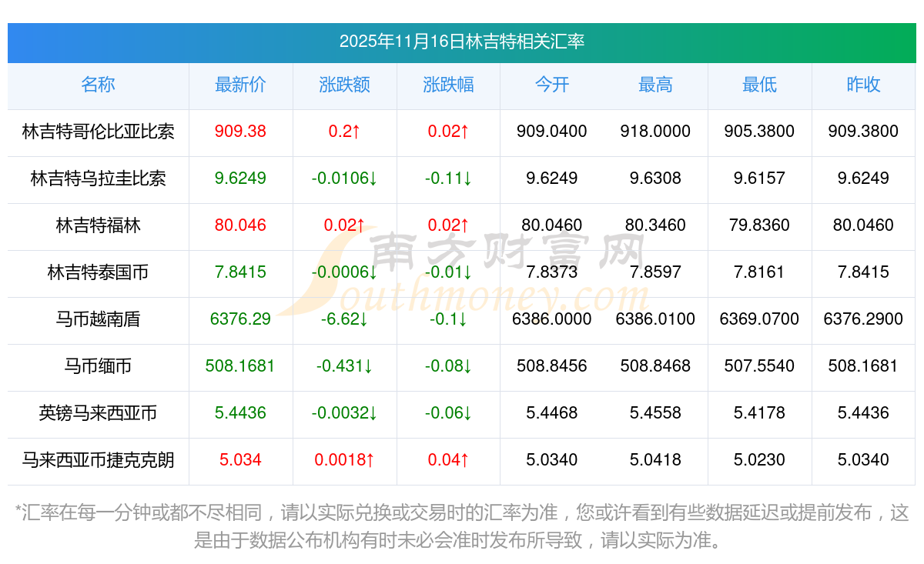This screenshot has height=564, width=924.
Task: Click the row name 马来西亚币捷克克朗
Action: pyautogui.click(x=98, y=460)
